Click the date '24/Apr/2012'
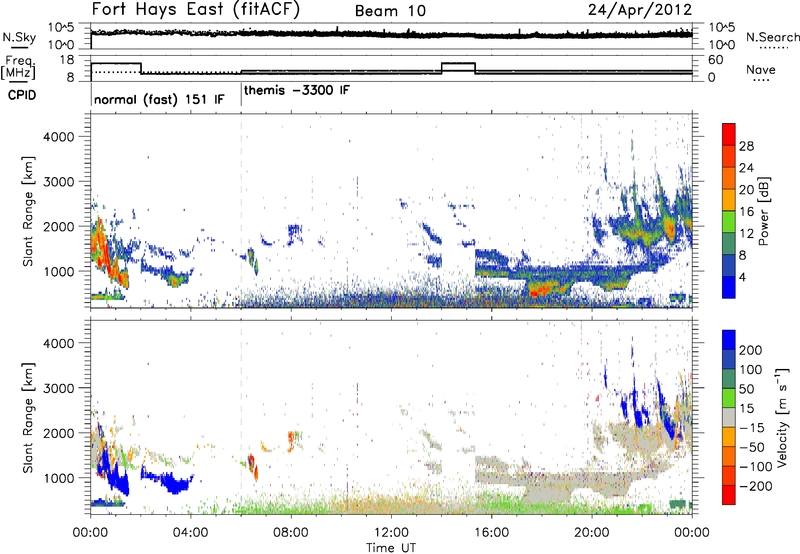800x554 pixels. point(640,10)
